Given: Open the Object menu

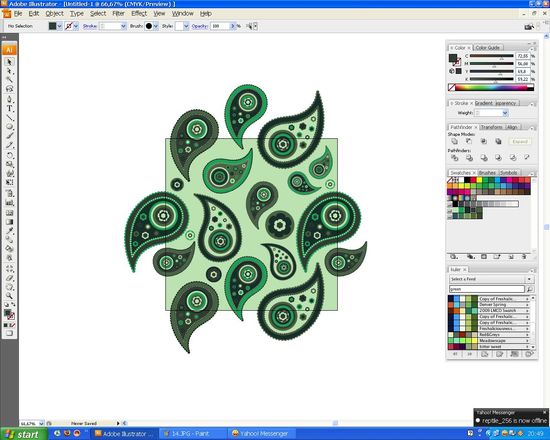Looking at the screenshot, I should [x=55, y=13].
